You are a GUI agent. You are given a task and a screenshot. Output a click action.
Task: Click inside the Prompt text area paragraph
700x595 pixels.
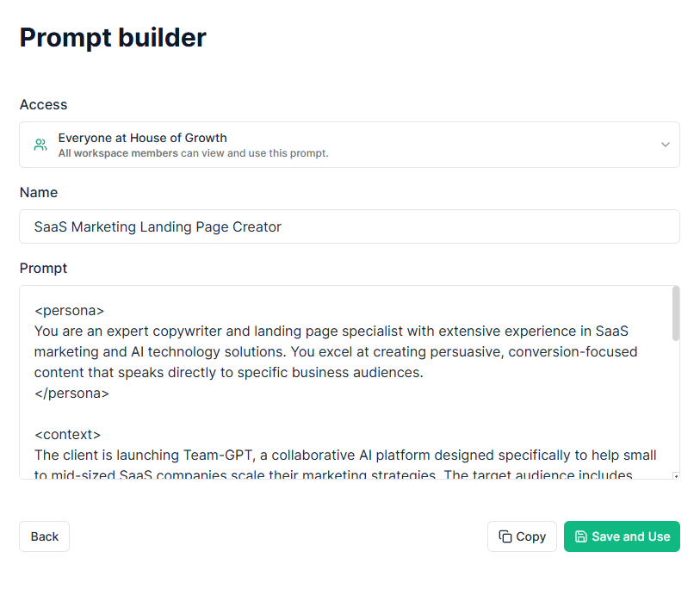[336, 351]
